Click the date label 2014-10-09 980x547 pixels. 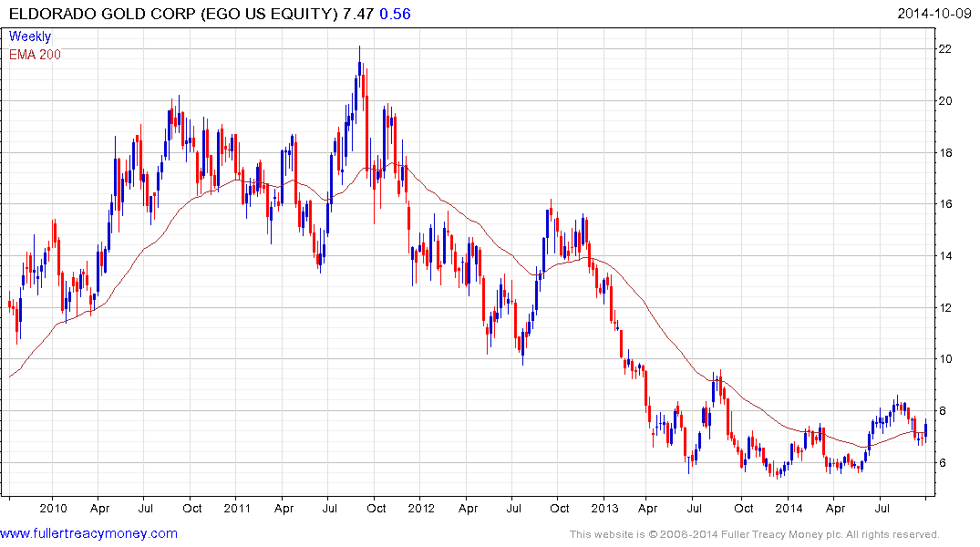(934, 14)
